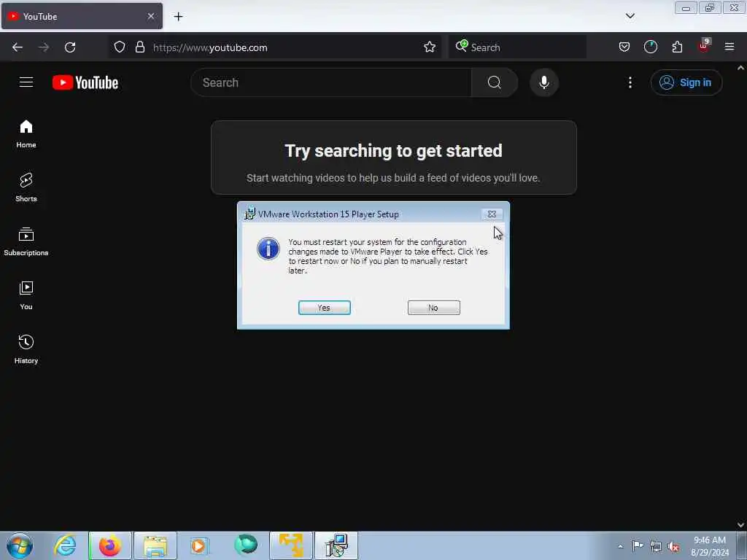Screen dimensions: 747x560
Task: Open Windows Media Player from taskbar
Action: (199, 545)
